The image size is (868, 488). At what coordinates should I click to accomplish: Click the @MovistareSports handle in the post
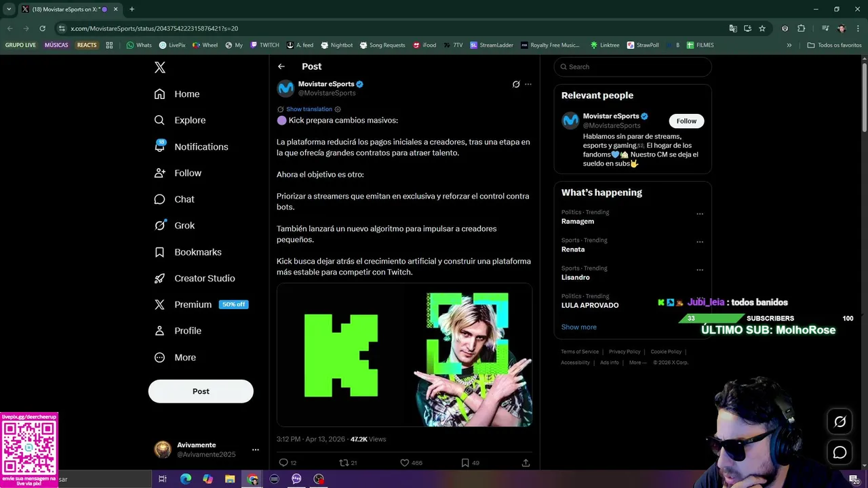(x=327, y=93)
